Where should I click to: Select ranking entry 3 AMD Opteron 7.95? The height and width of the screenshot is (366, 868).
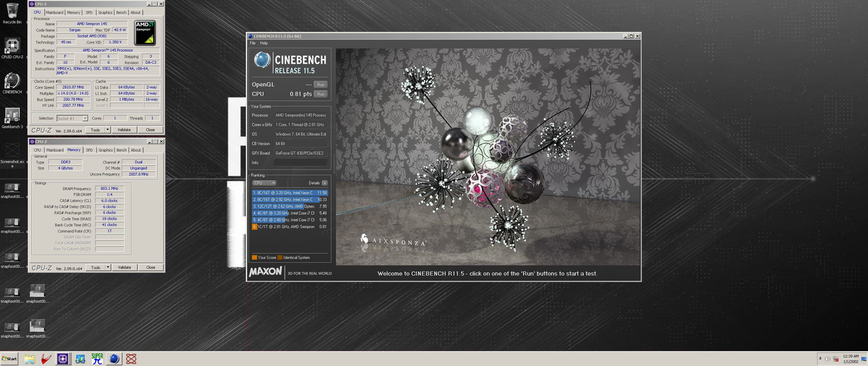[x=290, y=206]
